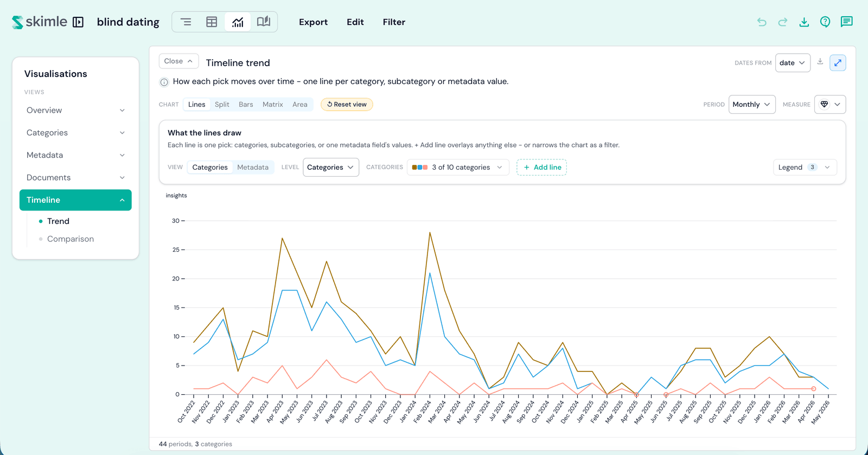Screen dimensions: 868x455
Task: Download the Timeline trend chart
Action: [x=820, y=62]
